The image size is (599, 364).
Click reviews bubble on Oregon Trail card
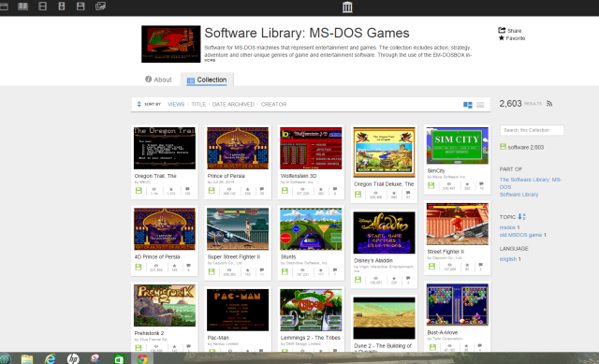click(x=187, y=189)
